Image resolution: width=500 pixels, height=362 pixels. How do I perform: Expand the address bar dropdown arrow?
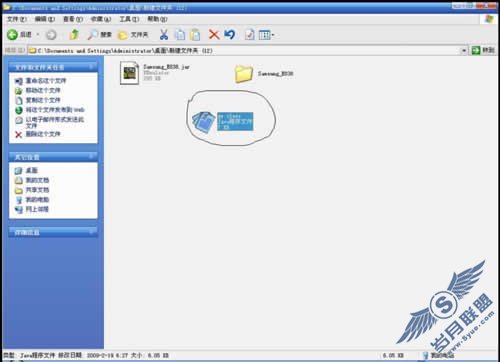464,51
